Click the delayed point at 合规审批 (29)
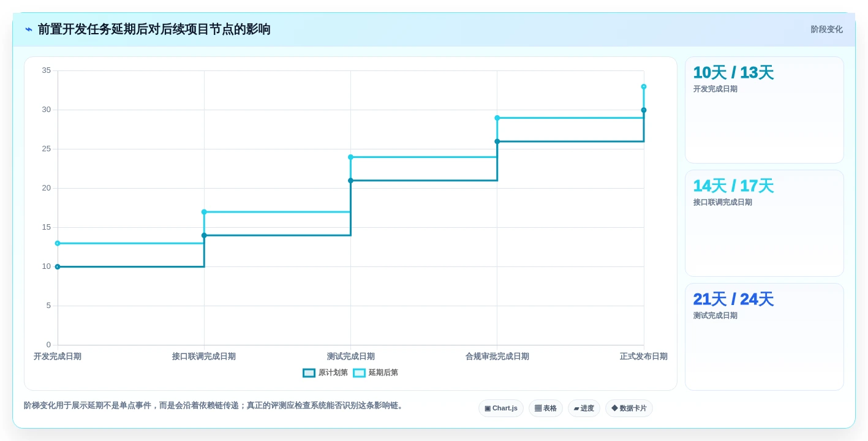Viewport: 868px width, 441px height. [497, 118]
